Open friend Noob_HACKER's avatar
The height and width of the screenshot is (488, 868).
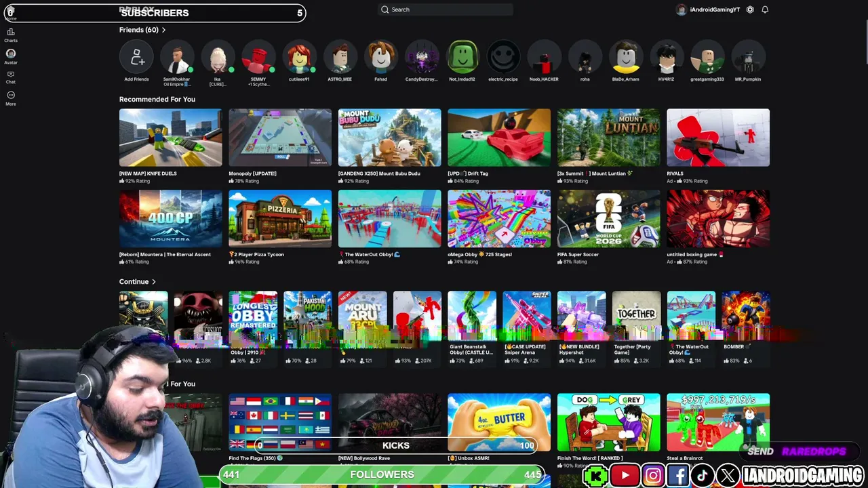point(544,58)
